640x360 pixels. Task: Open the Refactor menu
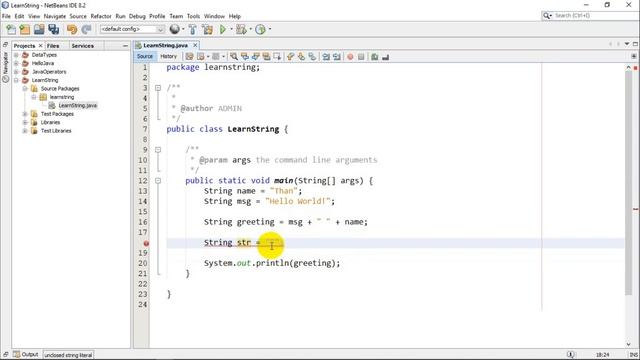(x=101, y=16)
